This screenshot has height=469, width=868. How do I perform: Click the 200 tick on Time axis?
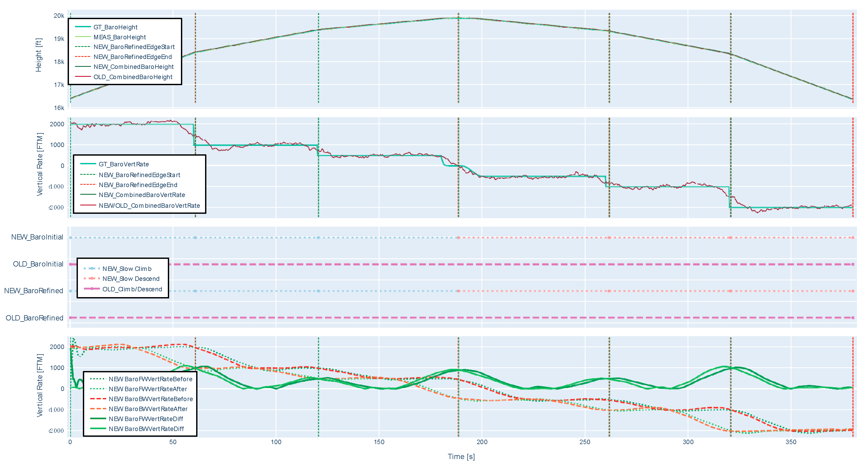click(x=482, y=442)
